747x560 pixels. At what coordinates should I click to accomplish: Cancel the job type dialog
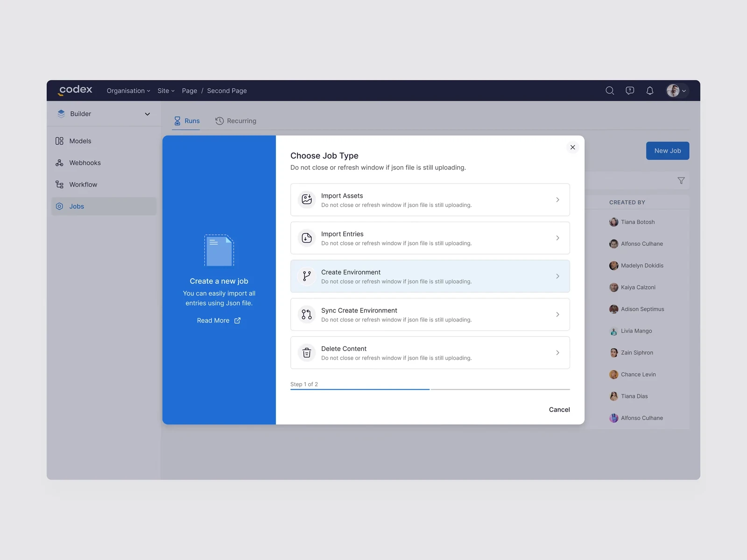[x=559, y=410]
